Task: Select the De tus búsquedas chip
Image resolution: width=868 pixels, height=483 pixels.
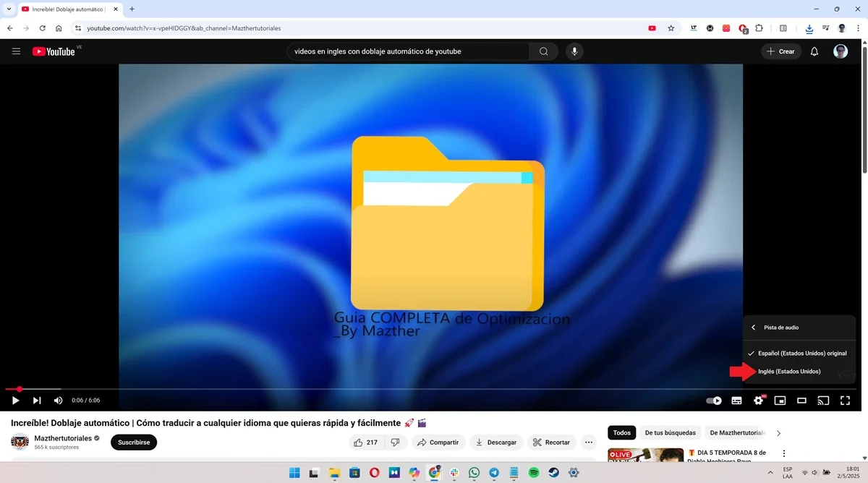Action: click(x=671, y=432)
